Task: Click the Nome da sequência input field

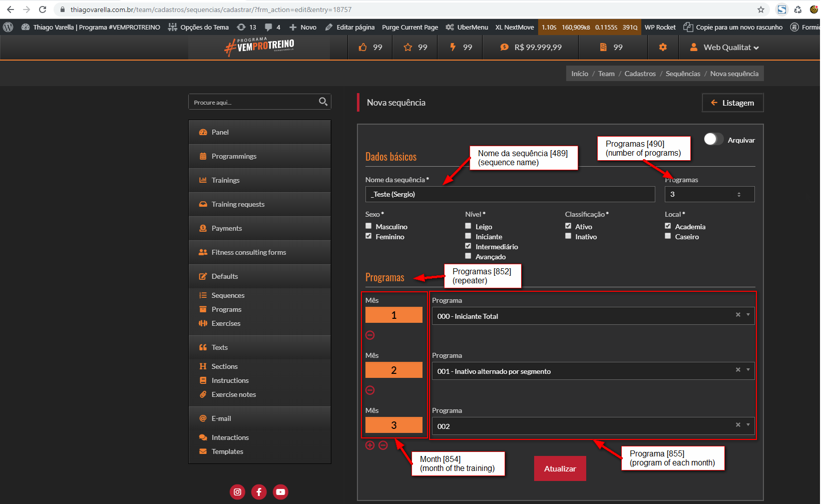Action: (510, 194)
